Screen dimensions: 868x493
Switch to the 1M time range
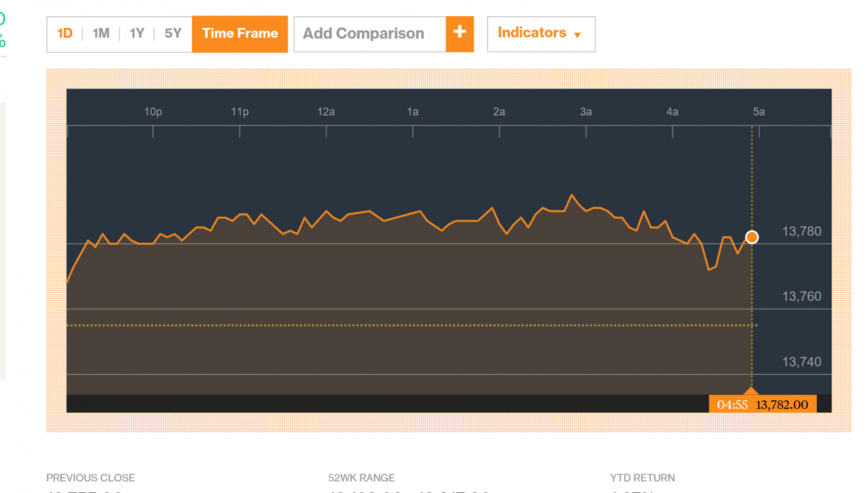[x=101, y=33]
